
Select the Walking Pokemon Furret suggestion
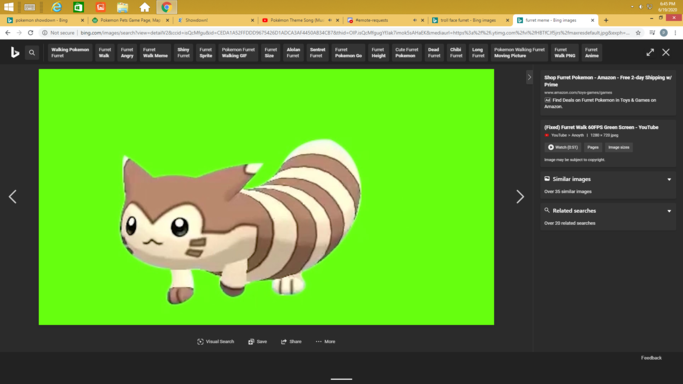[x=70, y=53]
